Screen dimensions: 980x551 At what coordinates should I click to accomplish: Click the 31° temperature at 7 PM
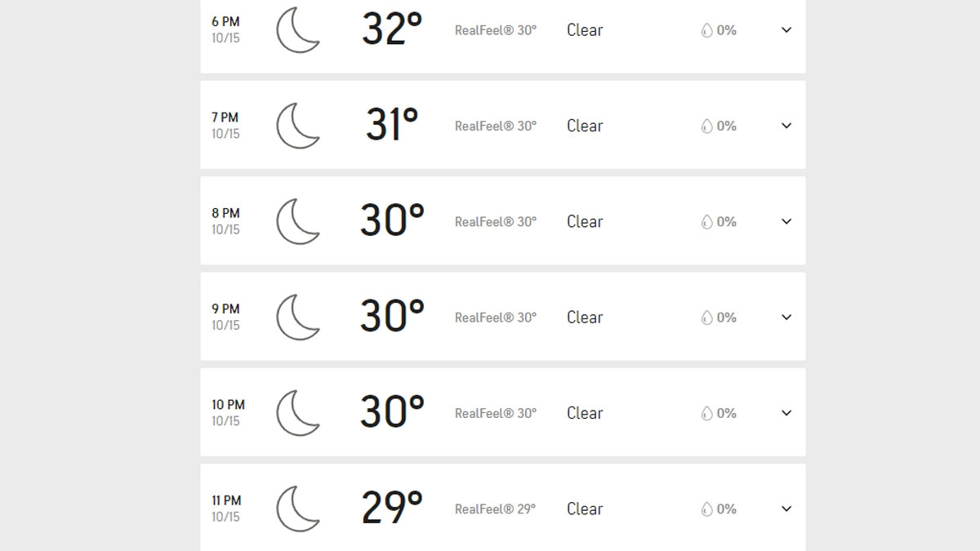coord(392,126)
